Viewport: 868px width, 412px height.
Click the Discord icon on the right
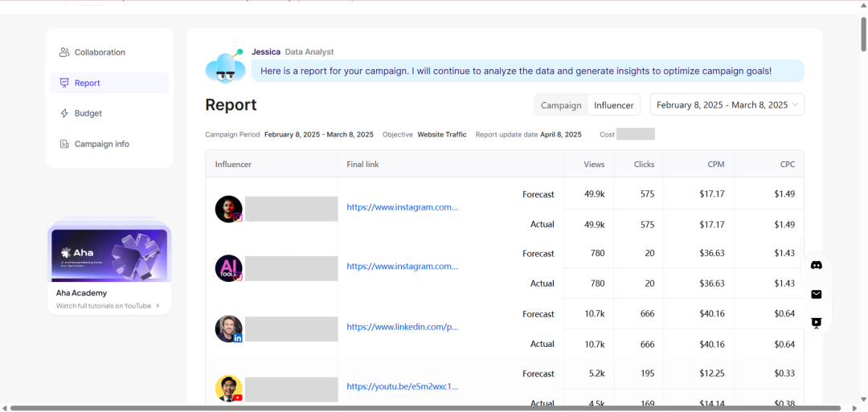pyautogui.click(x=816, y=265)
